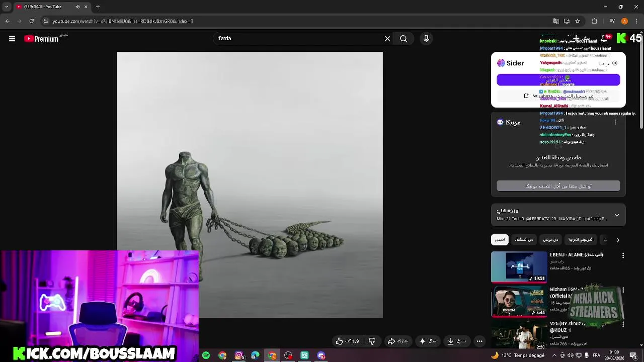Open V26 KOUZ1 video thumbnail
This screenshot has height=362, width=644.
(519, 335)
